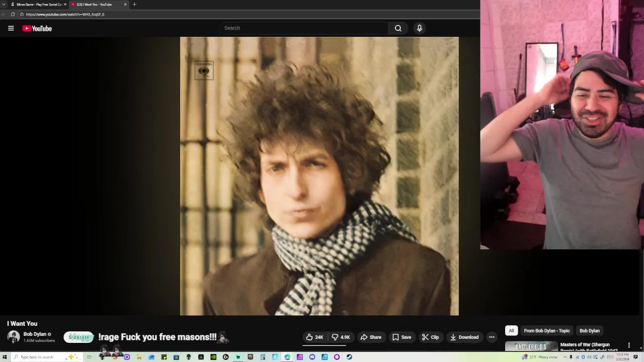
Task: Select the Bob Dylan filter chip
Action: tap(589, 331)
